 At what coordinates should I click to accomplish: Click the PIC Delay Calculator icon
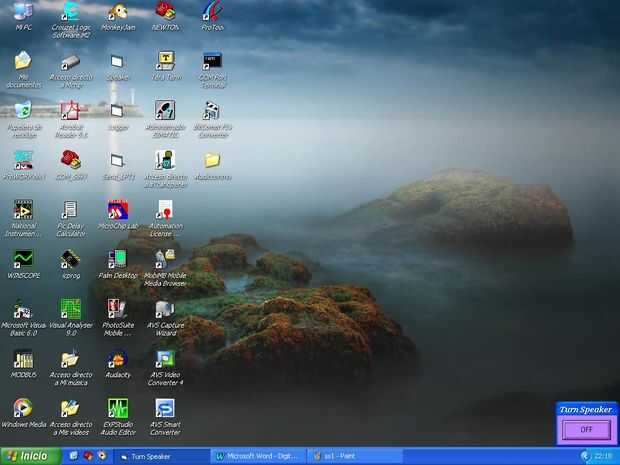click(x=70, y=219)
